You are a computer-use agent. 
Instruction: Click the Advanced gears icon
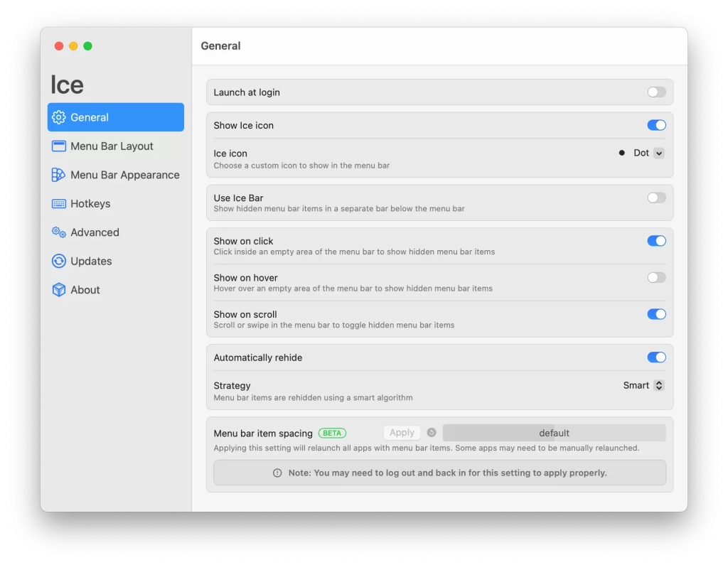coord(58,232)
